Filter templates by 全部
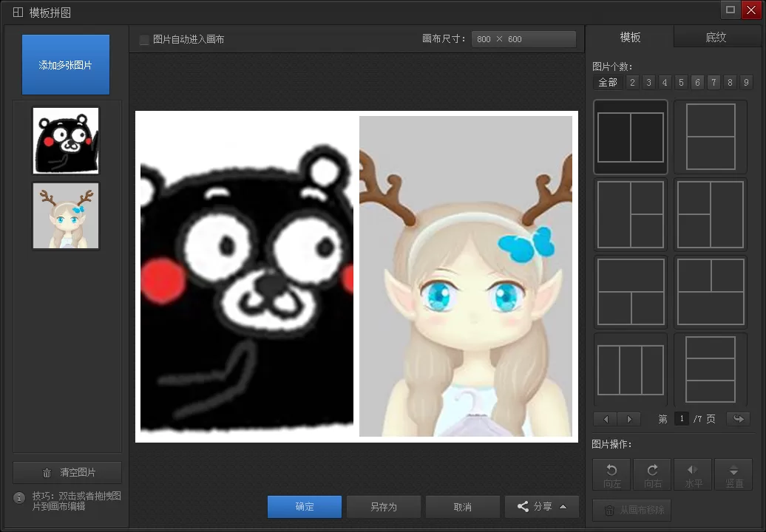 pyautogui.click(x=608, y=83)
